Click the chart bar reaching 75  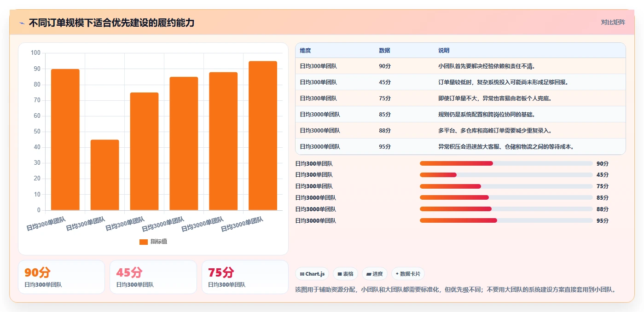[x=144, y=151]
